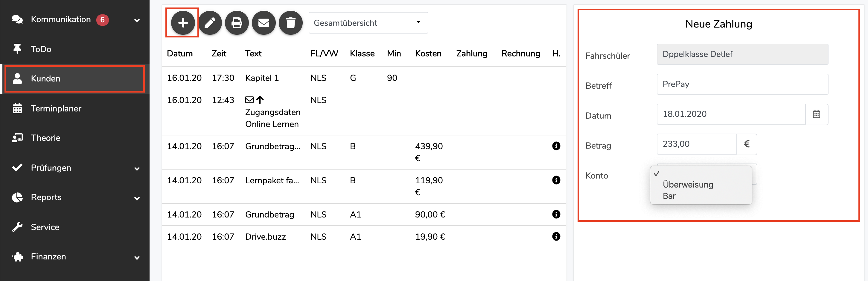Click the trash delete icon
This screenshot has height=281, width=868.
(291, 23)
